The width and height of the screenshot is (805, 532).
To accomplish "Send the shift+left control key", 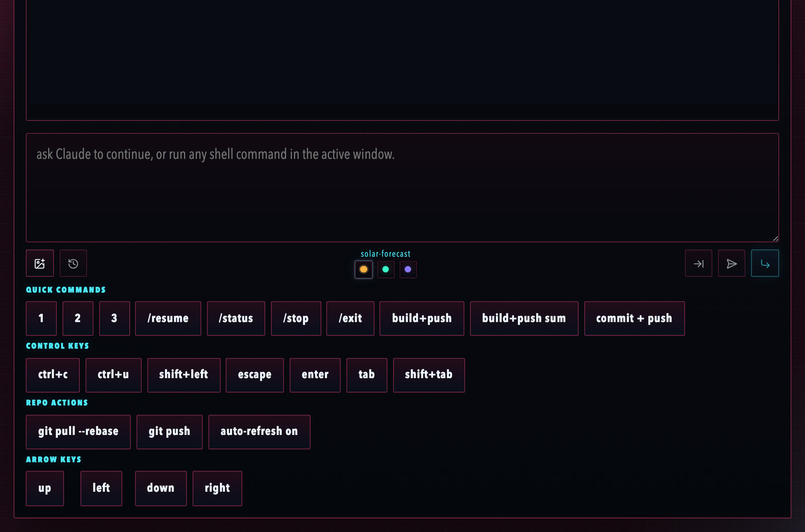I will pyautogui.click(x=184, y=375).
